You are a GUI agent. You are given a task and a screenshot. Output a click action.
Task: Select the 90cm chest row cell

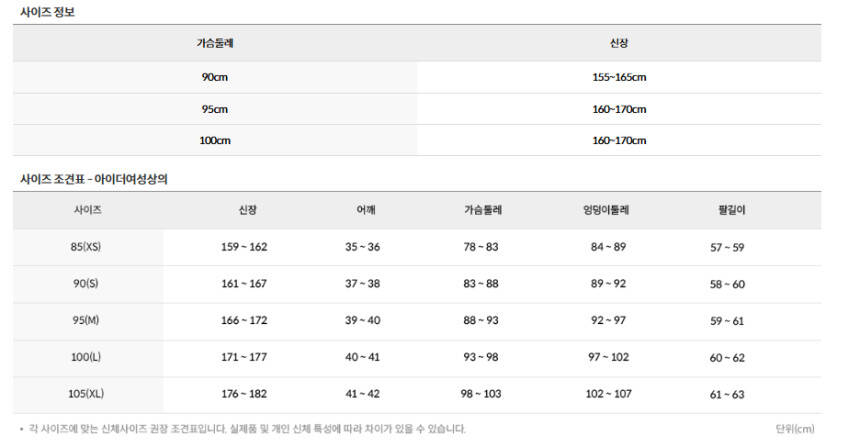click(215, 77)
